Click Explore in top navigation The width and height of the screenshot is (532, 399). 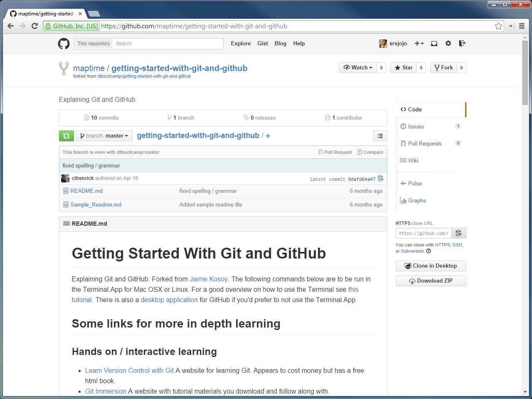(241, 43)
